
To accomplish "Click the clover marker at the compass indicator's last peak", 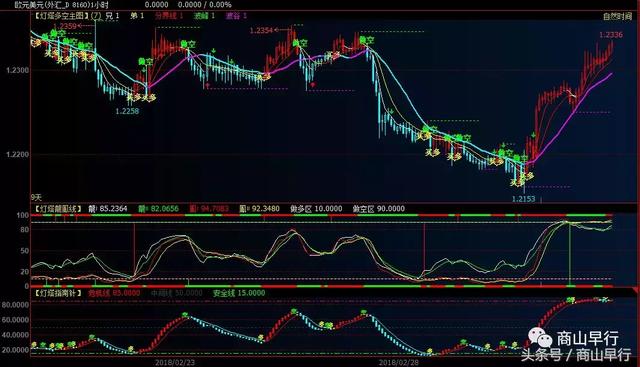I will [571, 300].
